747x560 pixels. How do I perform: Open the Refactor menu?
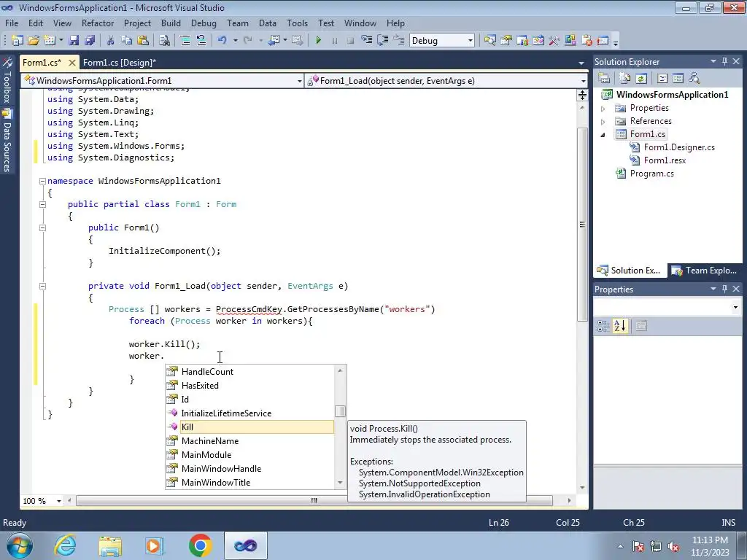(x=98, y=23)
